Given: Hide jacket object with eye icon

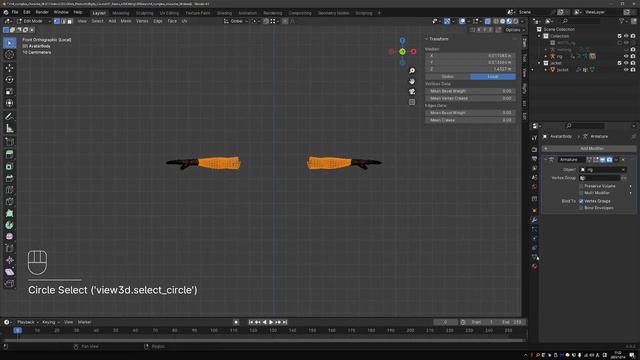Looking at the screenshot, I should click(x=626, y=70).
